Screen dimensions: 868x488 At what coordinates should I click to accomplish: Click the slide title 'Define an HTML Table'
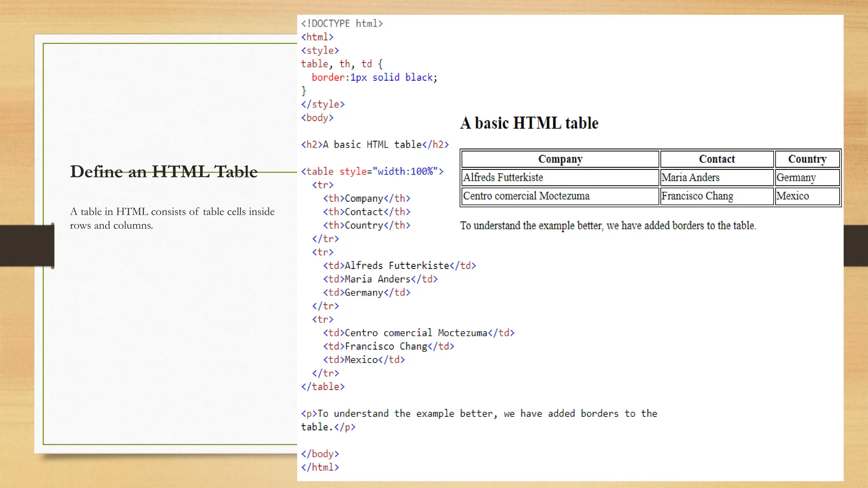tap(164, 172)
